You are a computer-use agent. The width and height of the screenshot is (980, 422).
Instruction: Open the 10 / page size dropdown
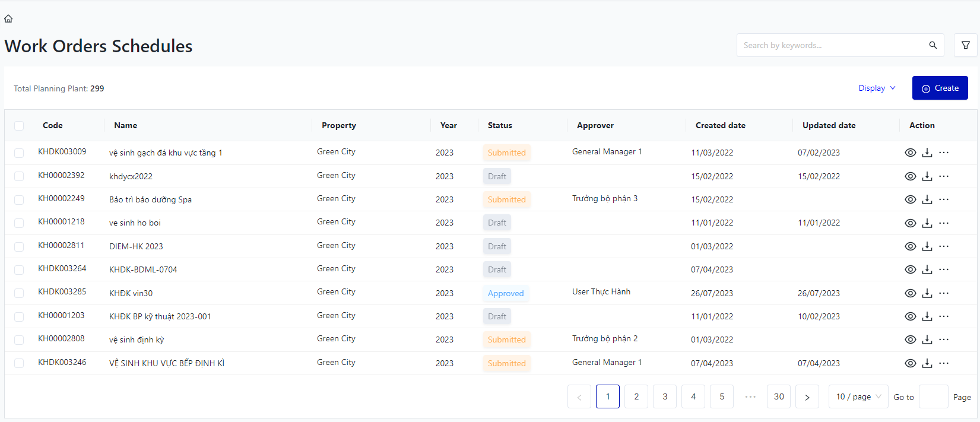click(x=858, y=396)
